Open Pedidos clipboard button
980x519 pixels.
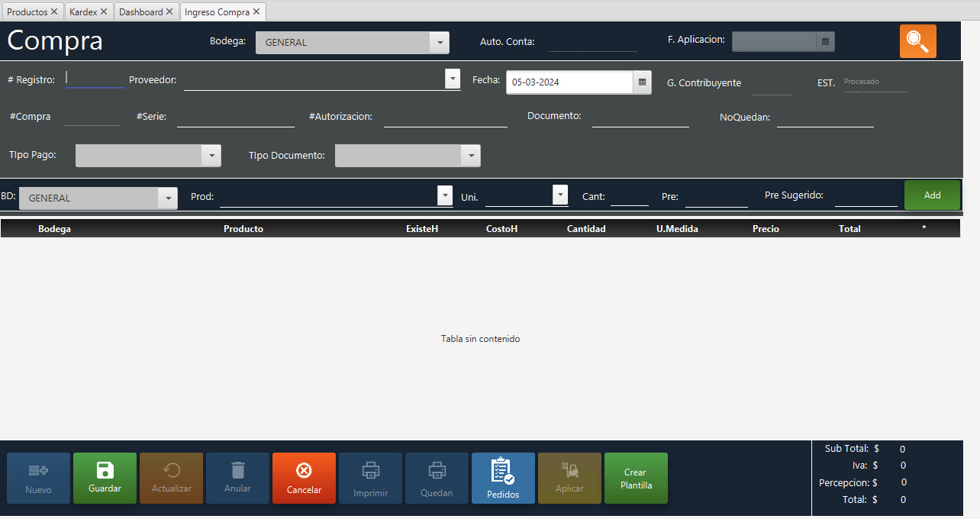(x=503, y=479)
